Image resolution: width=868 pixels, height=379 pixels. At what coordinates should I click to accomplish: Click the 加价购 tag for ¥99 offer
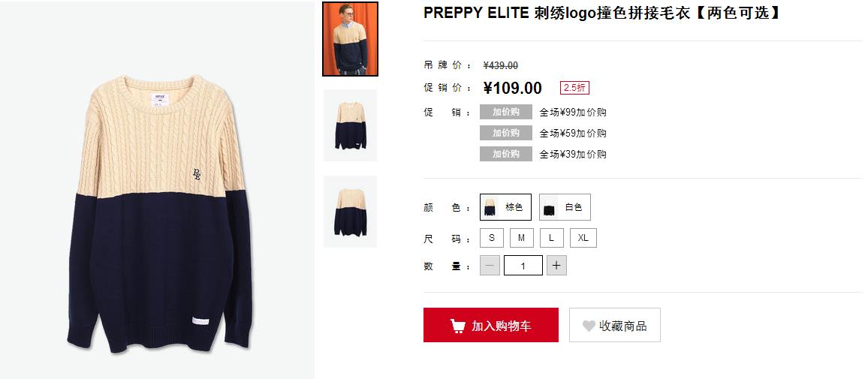[506, 112]
